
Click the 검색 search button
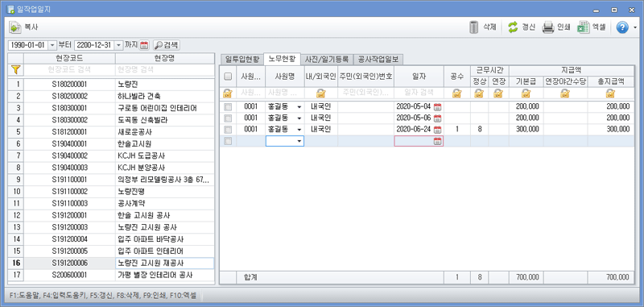tap(167, 45)
